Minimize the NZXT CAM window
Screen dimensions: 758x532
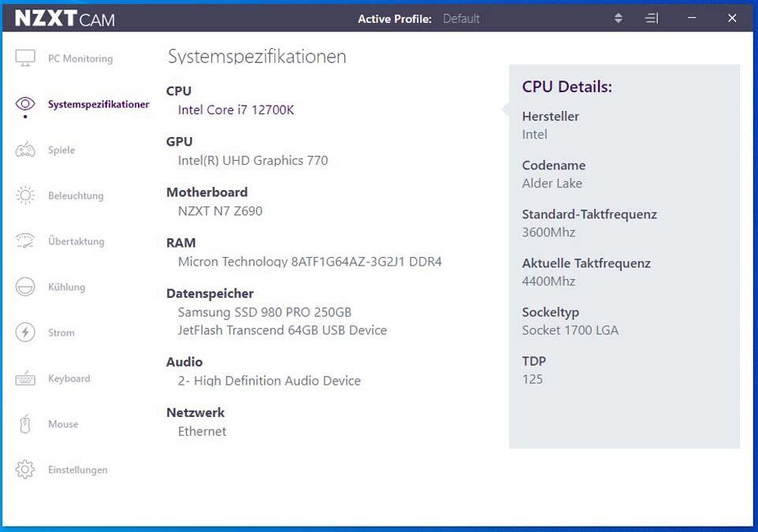[x=692, y=18]
